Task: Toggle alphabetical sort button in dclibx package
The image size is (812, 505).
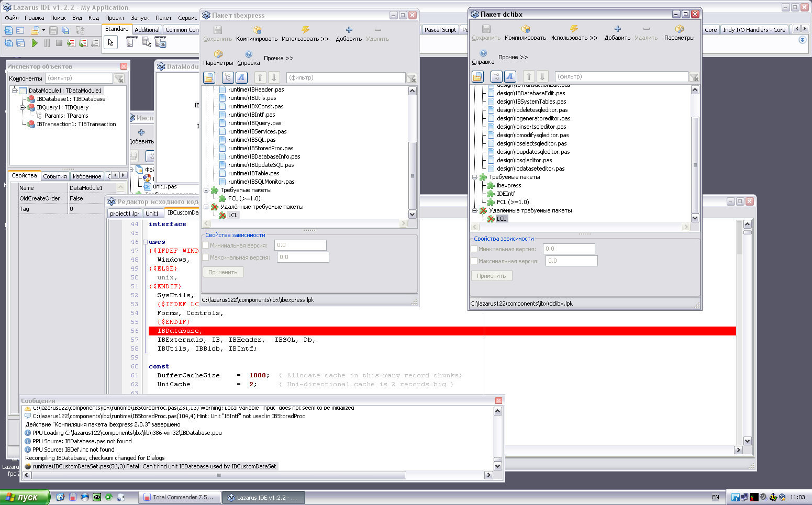Action: coord(509,76)
